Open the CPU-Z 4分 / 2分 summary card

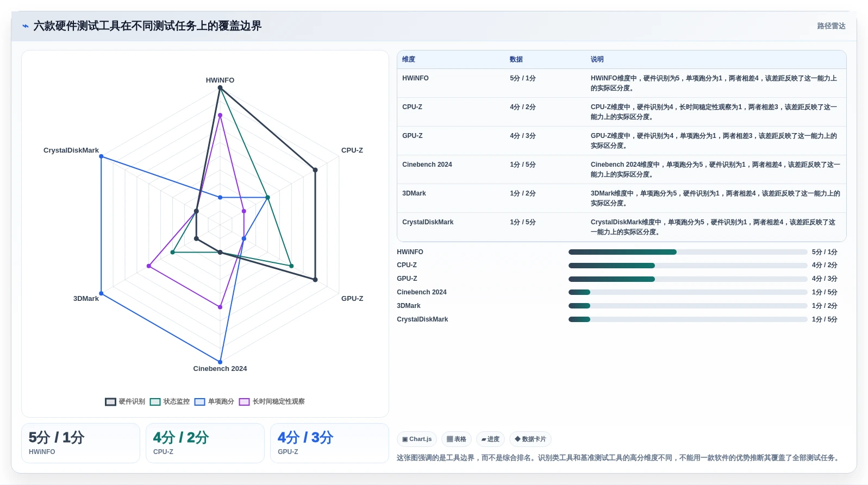[205, 443]
